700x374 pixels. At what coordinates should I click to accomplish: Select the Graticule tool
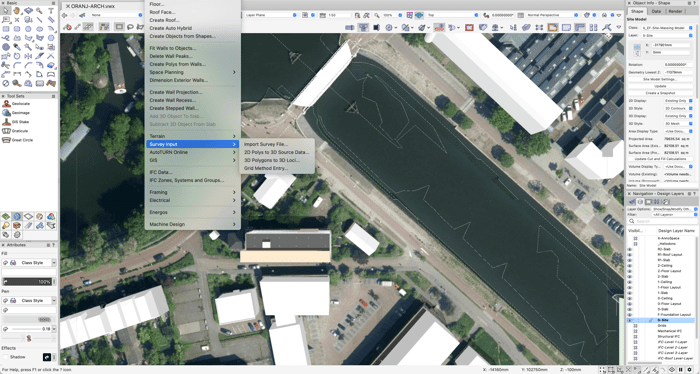tap(15, 131)
